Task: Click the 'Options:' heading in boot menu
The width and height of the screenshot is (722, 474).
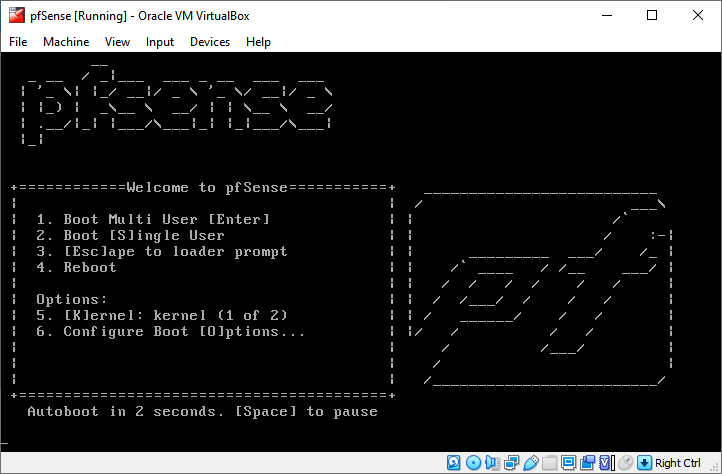Action: point(72,299)
